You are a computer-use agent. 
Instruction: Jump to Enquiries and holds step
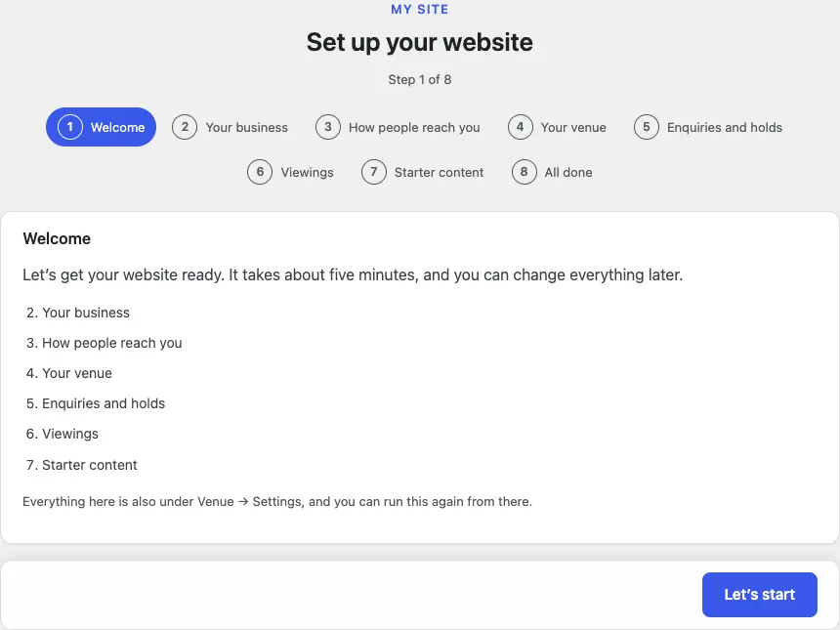coord(708,127)
